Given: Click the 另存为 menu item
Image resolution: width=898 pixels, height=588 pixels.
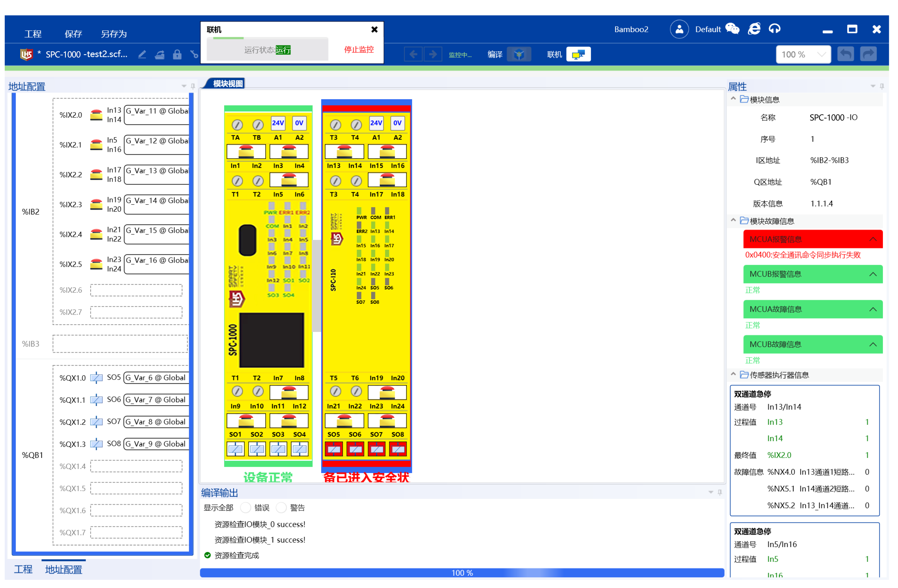Looking at the screenshot, I should (114, 34).
